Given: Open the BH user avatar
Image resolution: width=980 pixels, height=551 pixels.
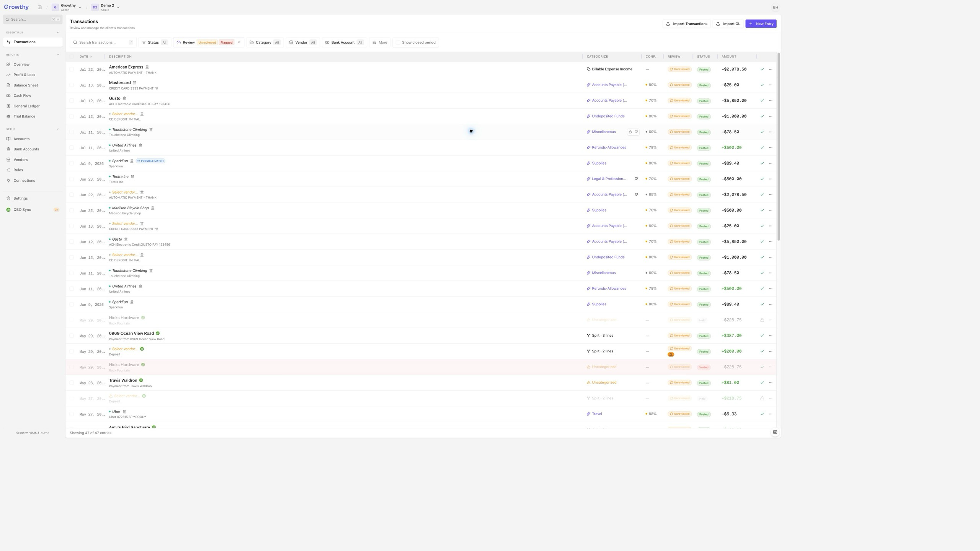Looking at the screenshot, I should 775,7.
